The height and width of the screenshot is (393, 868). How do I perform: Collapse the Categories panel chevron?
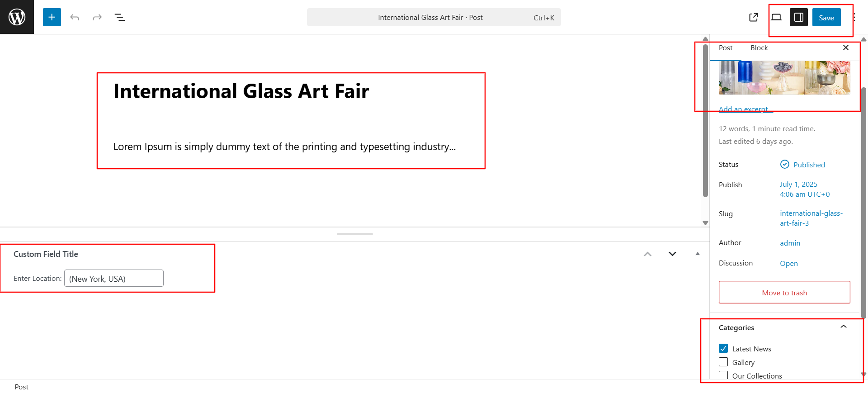tap(844, 327)
